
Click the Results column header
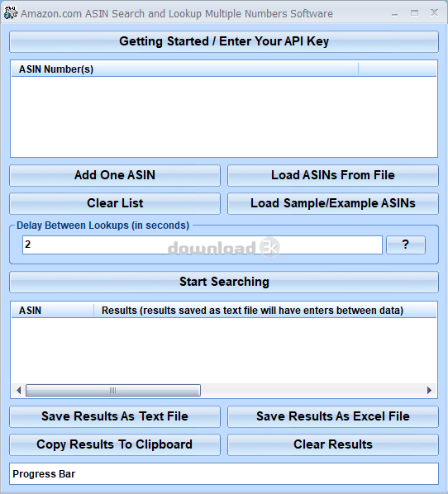(x=265, y=311)
